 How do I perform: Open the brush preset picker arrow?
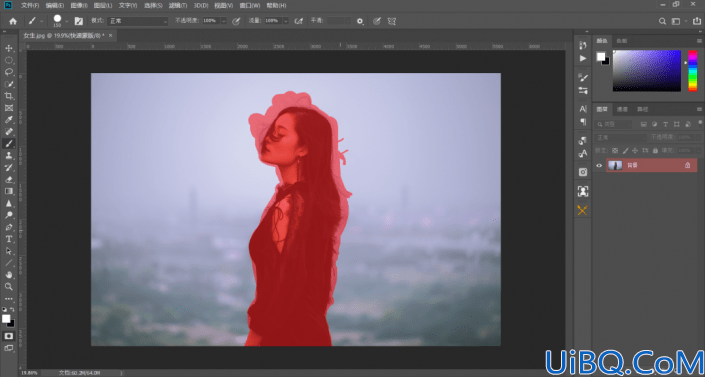[67, 21]
